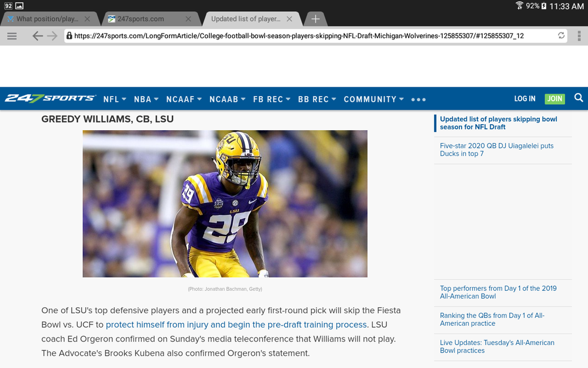
Task: Expand the NBA dropdown menu
Action: pos(146,99)
